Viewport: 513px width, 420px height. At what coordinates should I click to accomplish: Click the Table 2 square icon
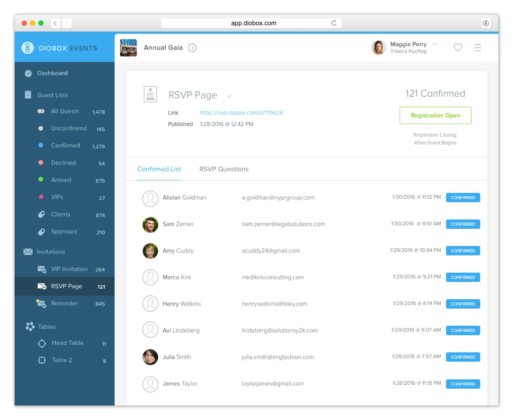42,360
